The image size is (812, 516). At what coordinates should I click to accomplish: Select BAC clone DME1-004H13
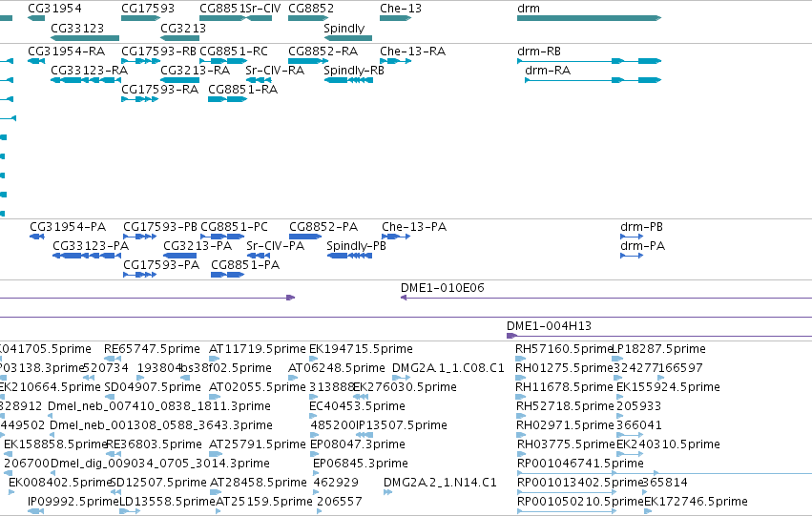coord(659,337)
